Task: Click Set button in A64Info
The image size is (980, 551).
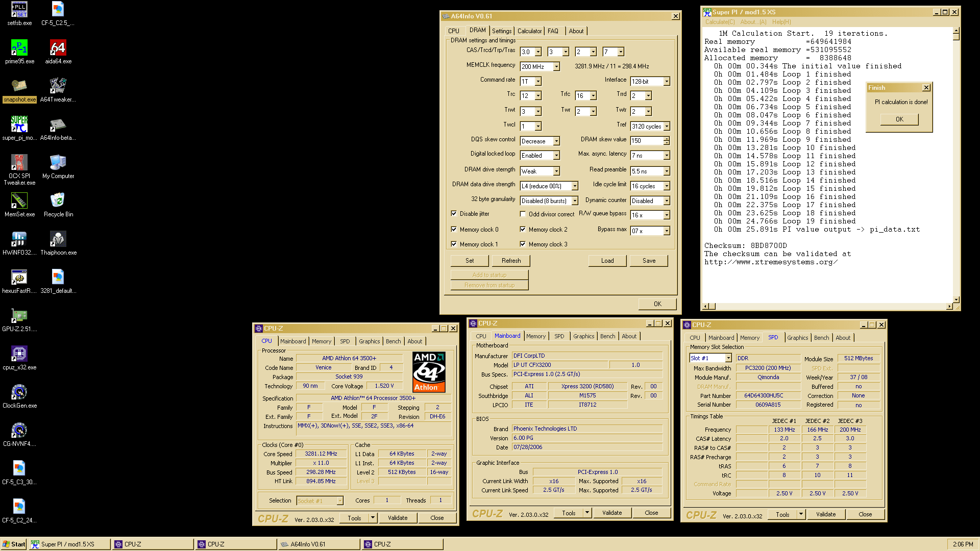Action: click(470, 261)
